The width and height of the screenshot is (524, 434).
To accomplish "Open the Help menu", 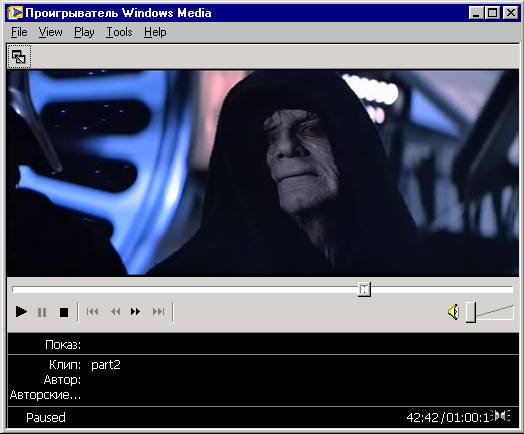I will point(155,32).
